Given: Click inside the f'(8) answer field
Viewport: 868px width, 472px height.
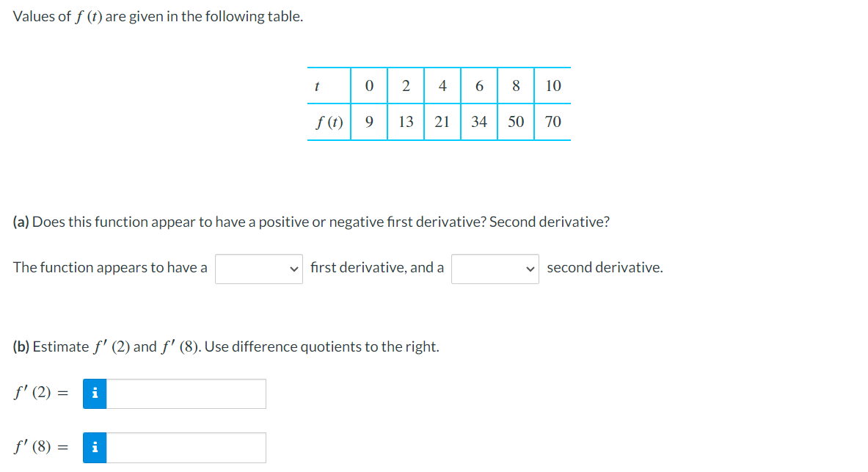Looking at the screenshot, I should click(x=187, y=447).
